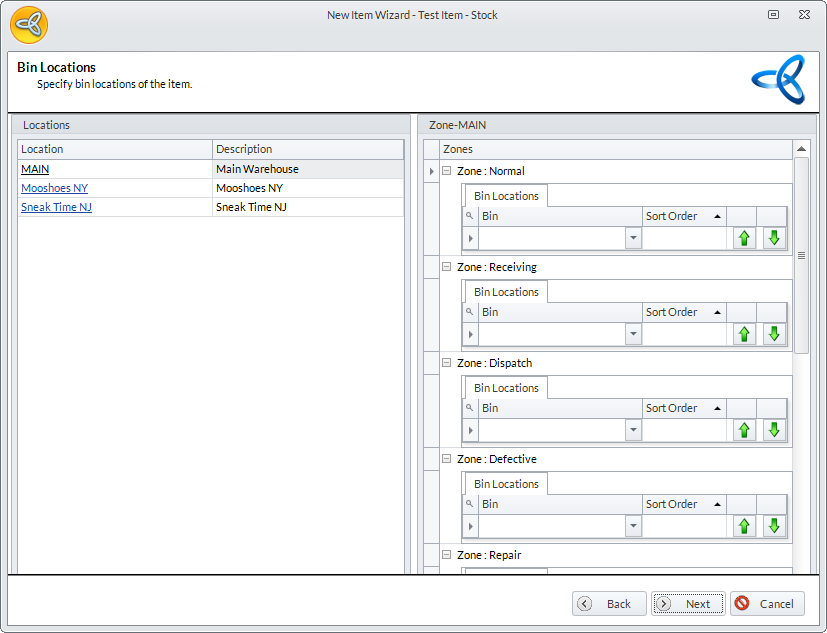Select Bin Locations tab under Receiving zone

click(506, 292)
